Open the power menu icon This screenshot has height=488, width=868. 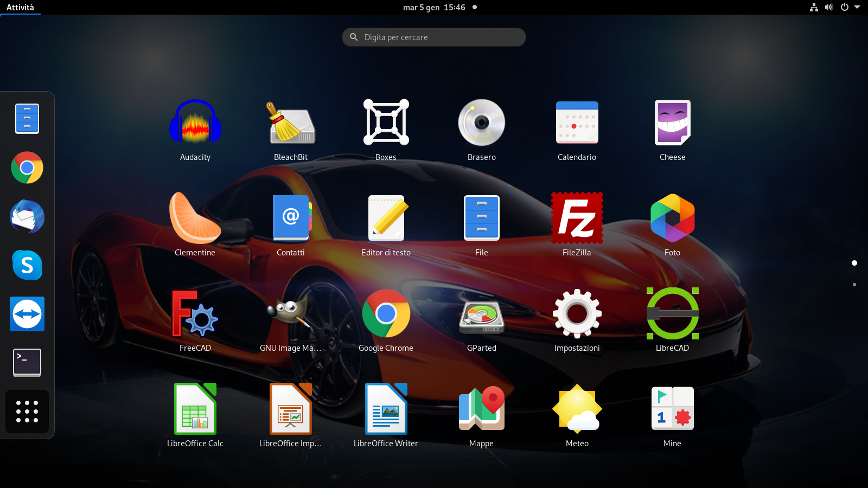844,7
